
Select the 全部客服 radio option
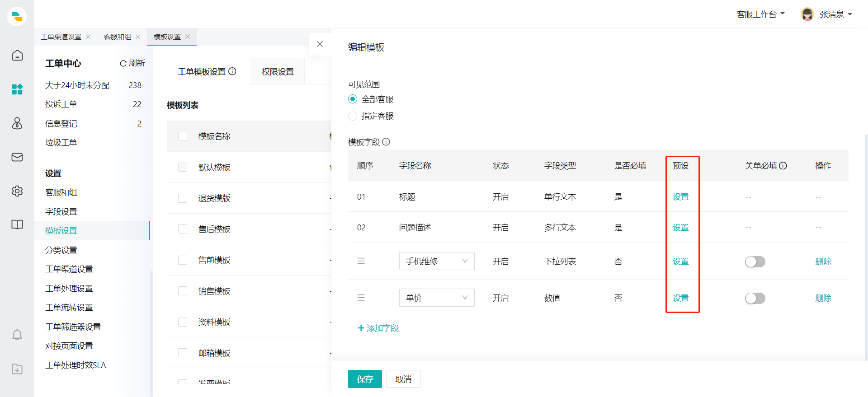point(353,99)
